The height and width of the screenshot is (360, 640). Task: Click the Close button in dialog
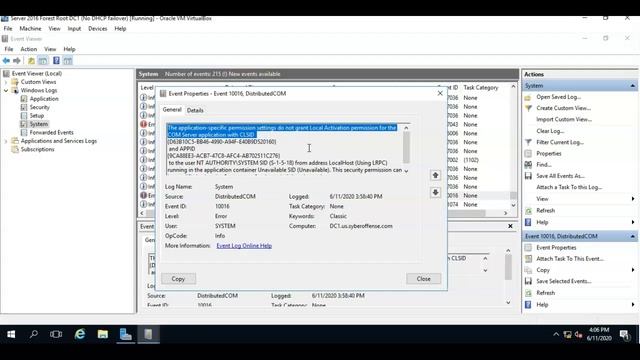pyautogui.click(x=424, y=279)
